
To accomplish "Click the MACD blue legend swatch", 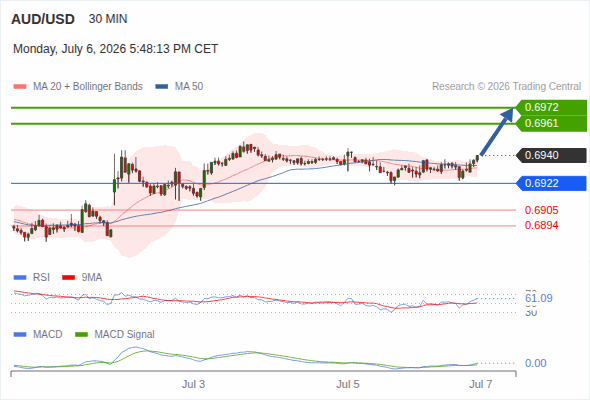I will point(20,334).
